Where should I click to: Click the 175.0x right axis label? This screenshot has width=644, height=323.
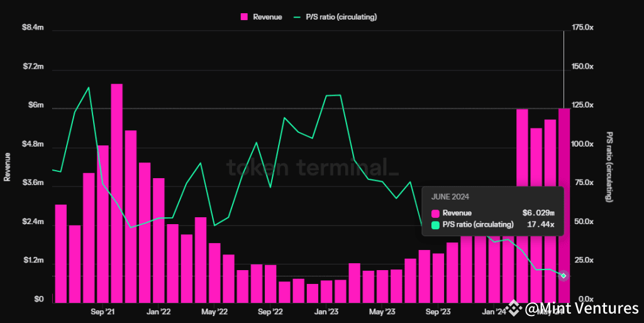coord(583,28)
